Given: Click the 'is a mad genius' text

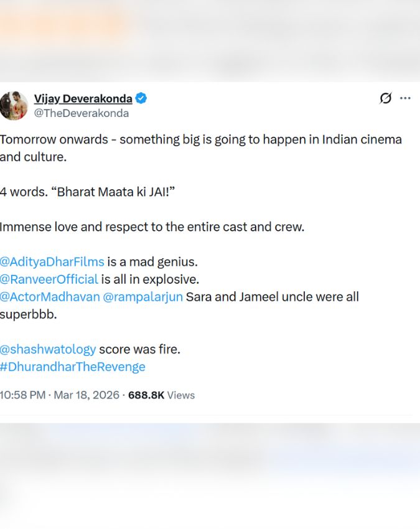Looking at the screenshot, I should coord(152,262).
